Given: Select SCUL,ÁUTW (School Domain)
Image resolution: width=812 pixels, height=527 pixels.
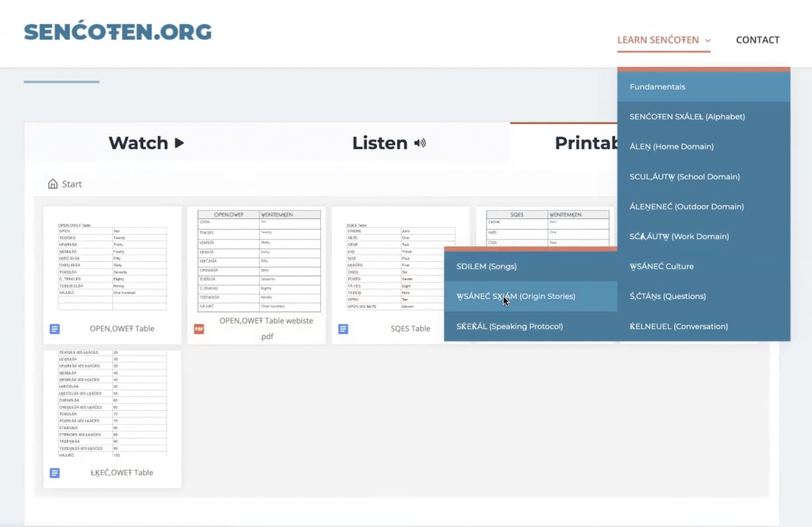Looking at the screenshot, I should tap(684, 177).
